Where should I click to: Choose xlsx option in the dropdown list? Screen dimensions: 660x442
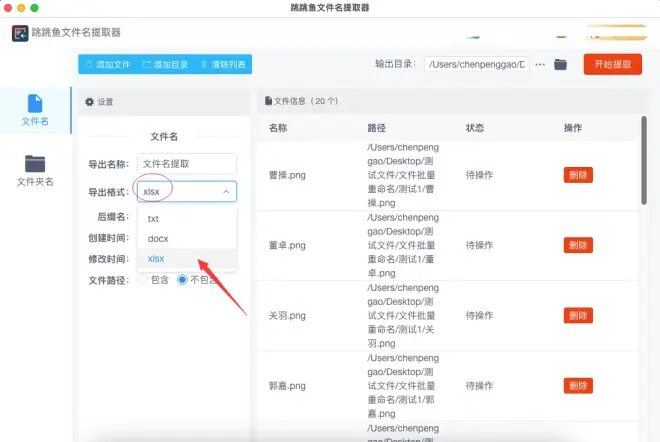(187, 258)
